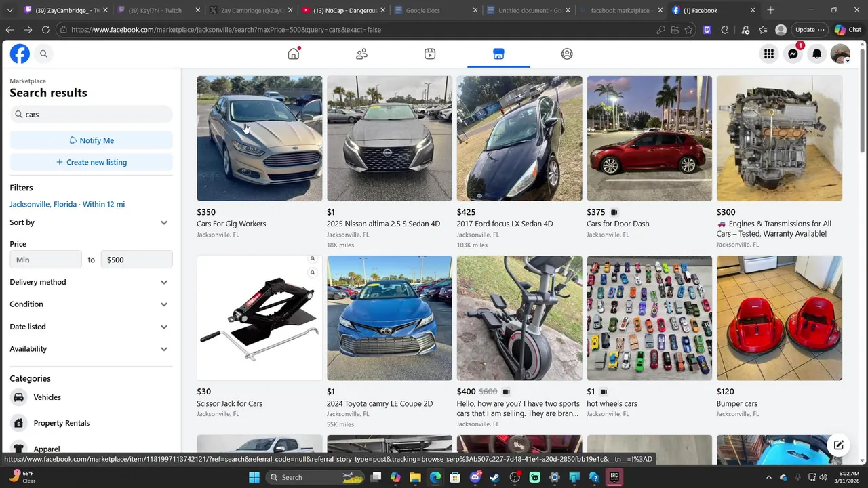
Task: Open the notifications bell icon
Action: [817, 54]
